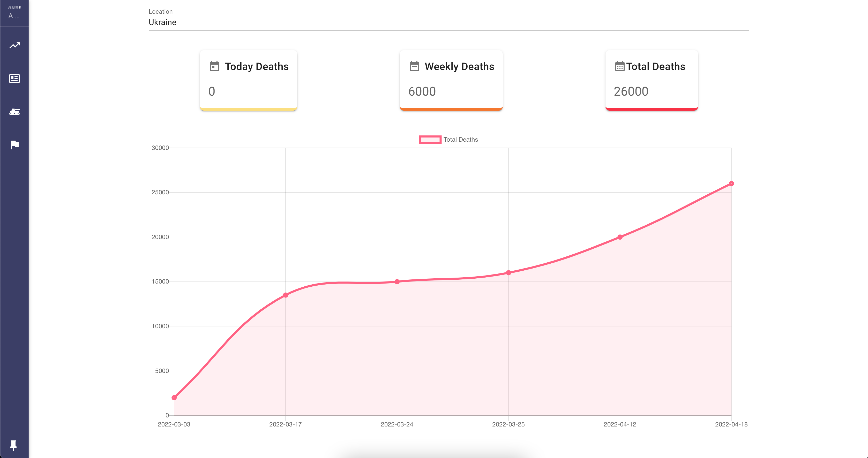Click the flag sidebar icon
Image resolution: width=868 pixels, height=458 pixels.
(x=14, y=145)
